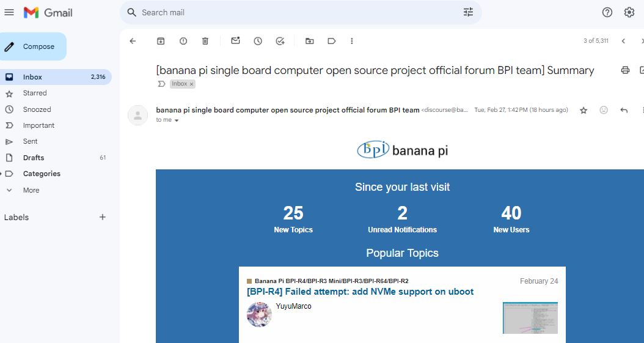Move email to folder icon
This screenshot has height=343, width=644.
(x=310, y=41)
